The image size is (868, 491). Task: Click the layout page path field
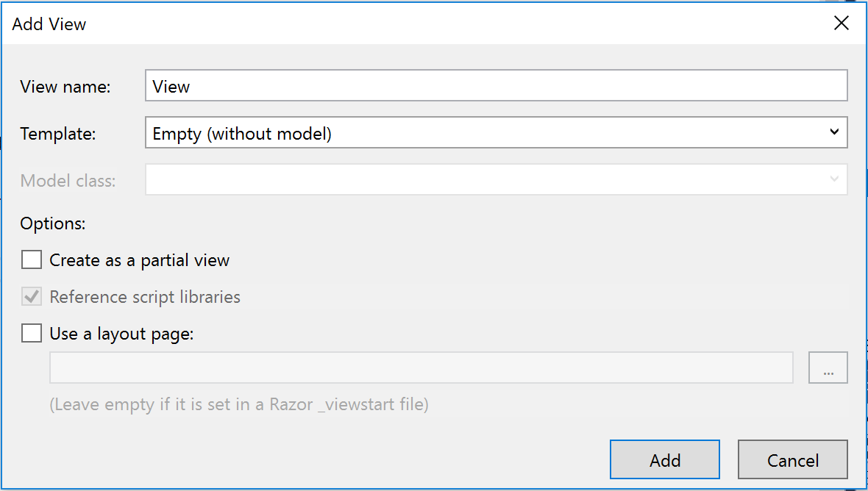point(421,368)
